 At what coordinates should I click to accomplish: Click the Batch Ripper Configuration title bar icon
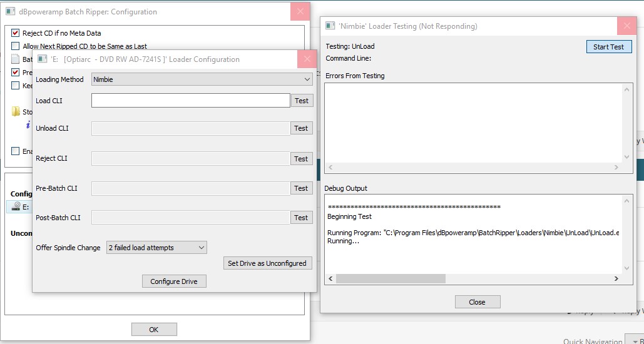[11, 11]
